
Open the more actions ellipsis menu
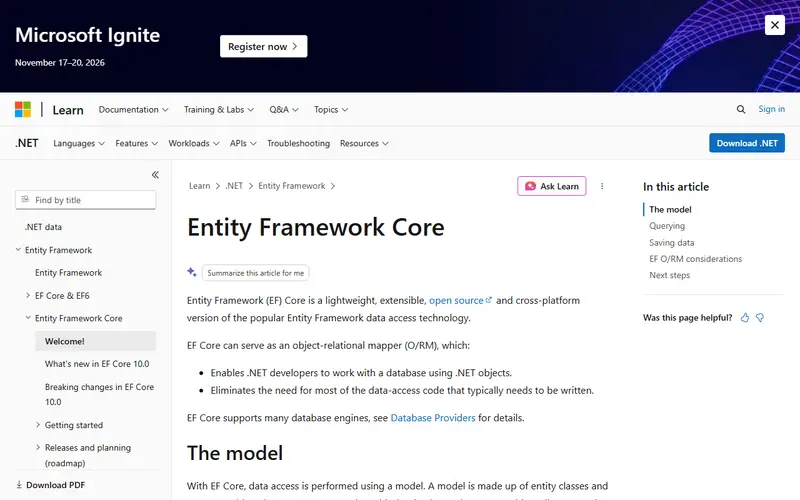click(602, 186)
